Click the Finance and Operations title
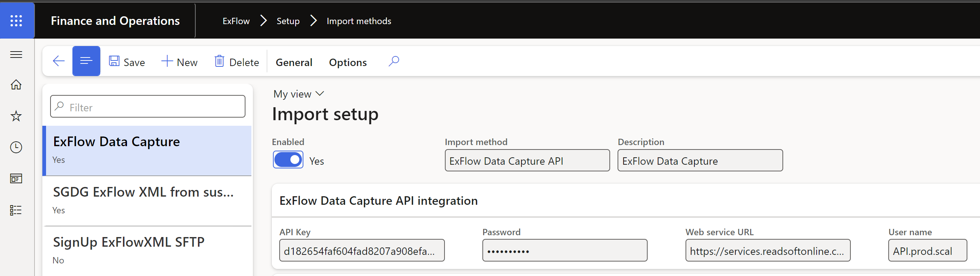This screenshot has width=980, height=276. (x=115, y=20)
